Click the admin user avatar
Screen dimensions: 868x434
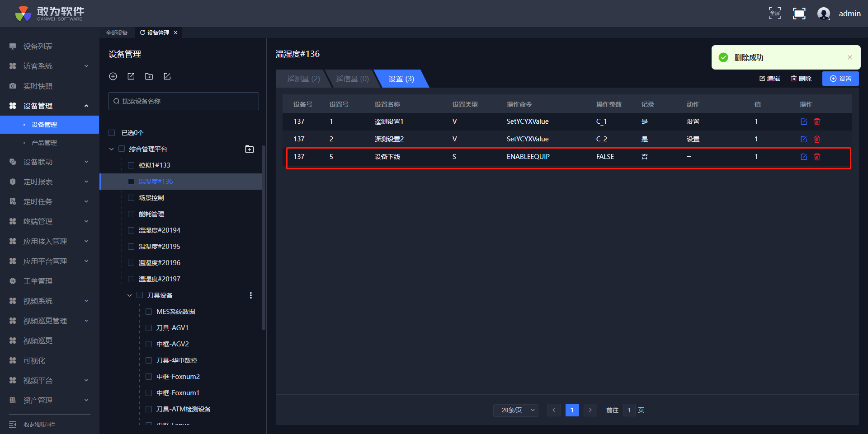(x=824, y=14)
